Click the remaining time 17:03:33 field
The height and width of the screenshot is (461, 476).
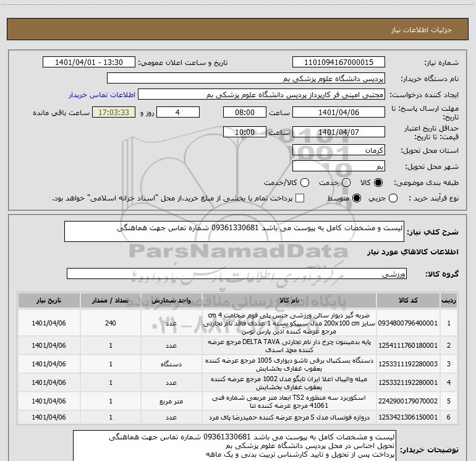click(114, 112)
